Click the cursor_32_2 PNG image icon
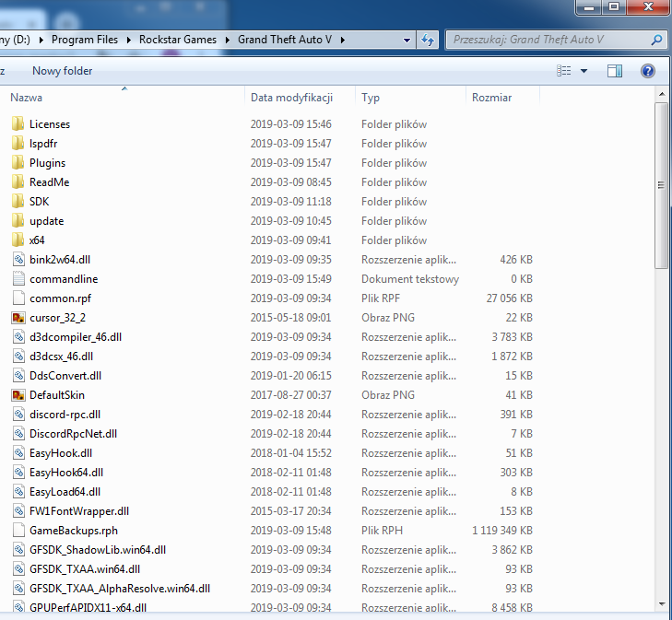The height and width of the screenshot is (620, 672). (x=18, y=317)
